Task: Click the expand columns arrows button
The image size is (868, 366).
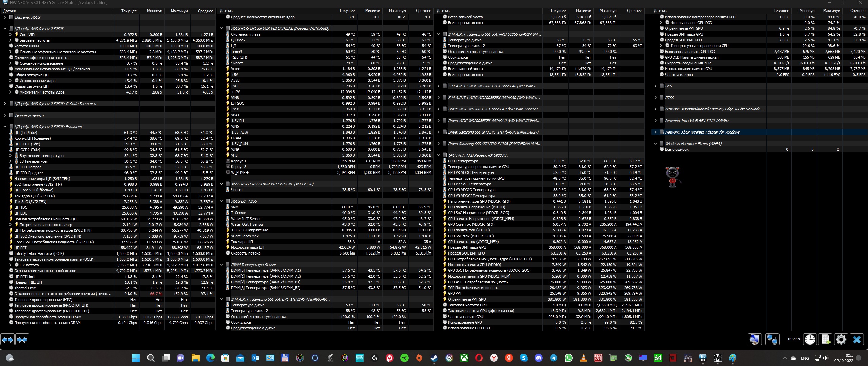Action: 7,339
